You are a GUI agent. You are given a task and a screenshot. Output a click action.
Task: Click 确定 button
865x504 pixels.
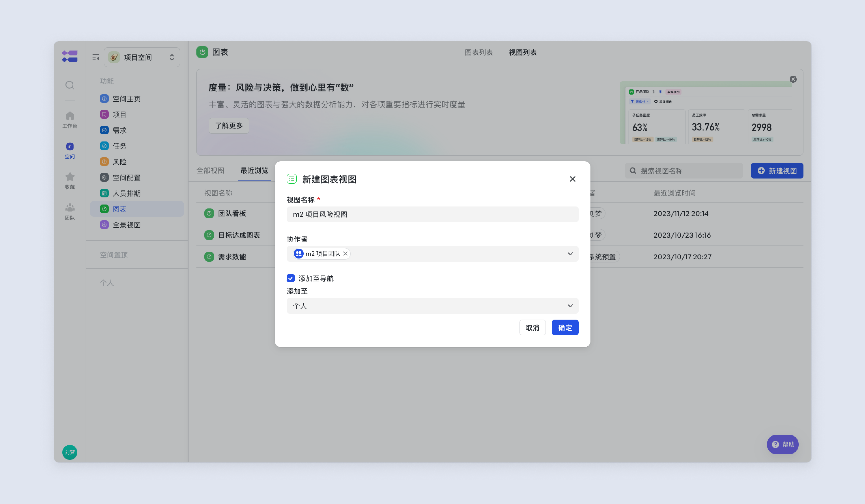(565, 328)
